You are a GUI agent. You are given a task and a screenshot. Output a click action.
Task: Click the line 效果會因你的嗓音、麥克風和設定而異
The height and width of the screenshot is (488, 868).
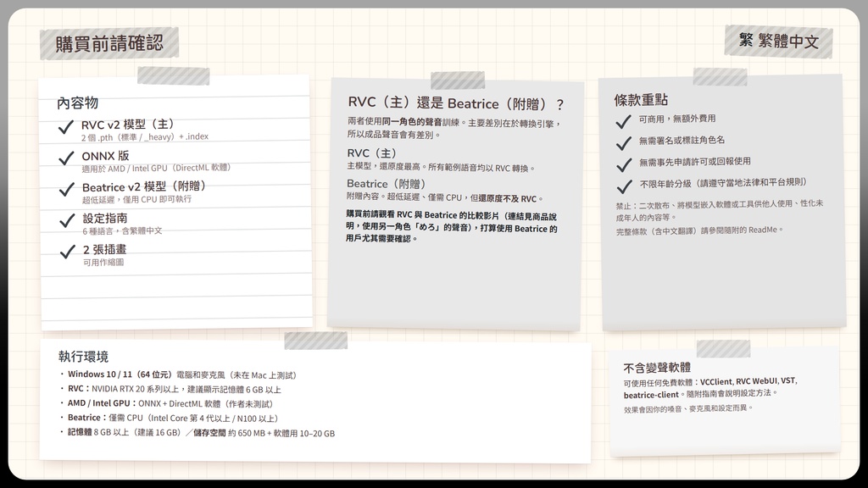coord(688,409)
